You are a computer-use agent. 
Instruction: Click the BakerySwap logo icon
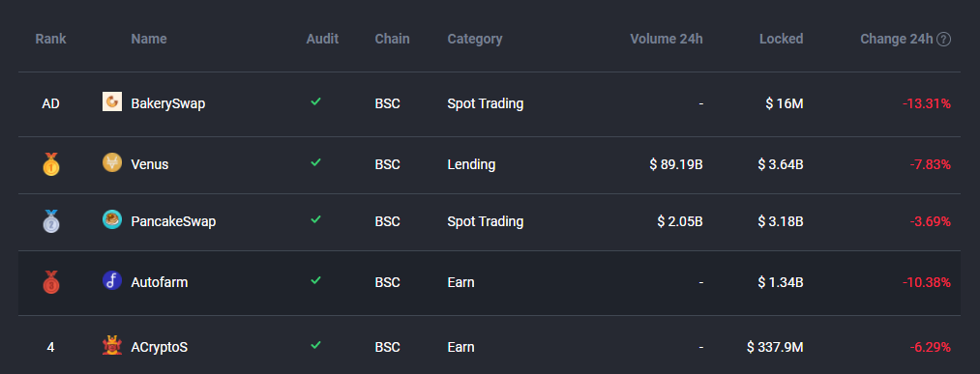click(112, 101)
